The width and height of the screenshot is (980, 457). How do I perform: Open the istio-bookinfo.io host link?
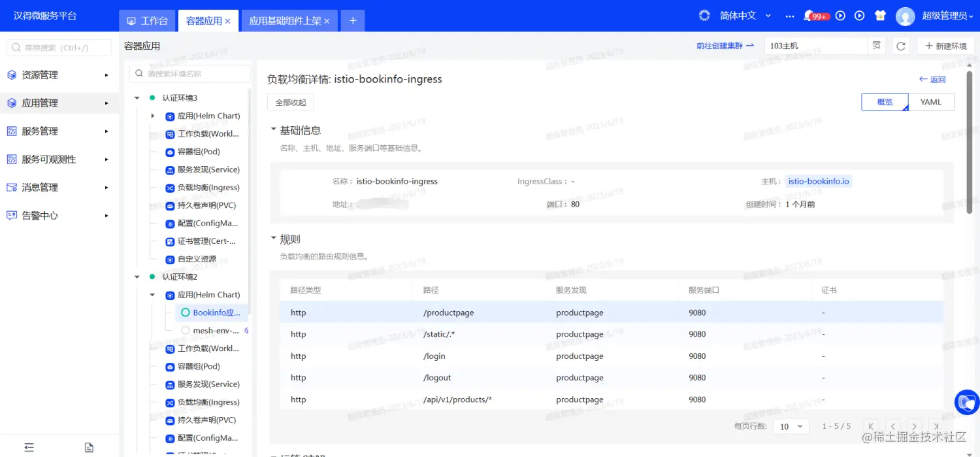819,181
